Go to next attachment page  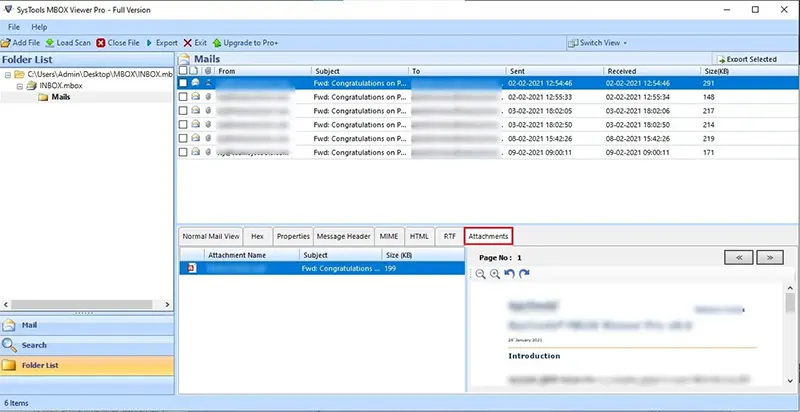coord(768,256)
